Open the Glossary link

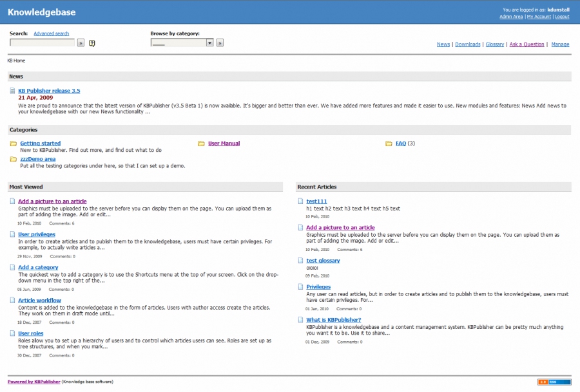pyautogui.click(x=495, y=44)
